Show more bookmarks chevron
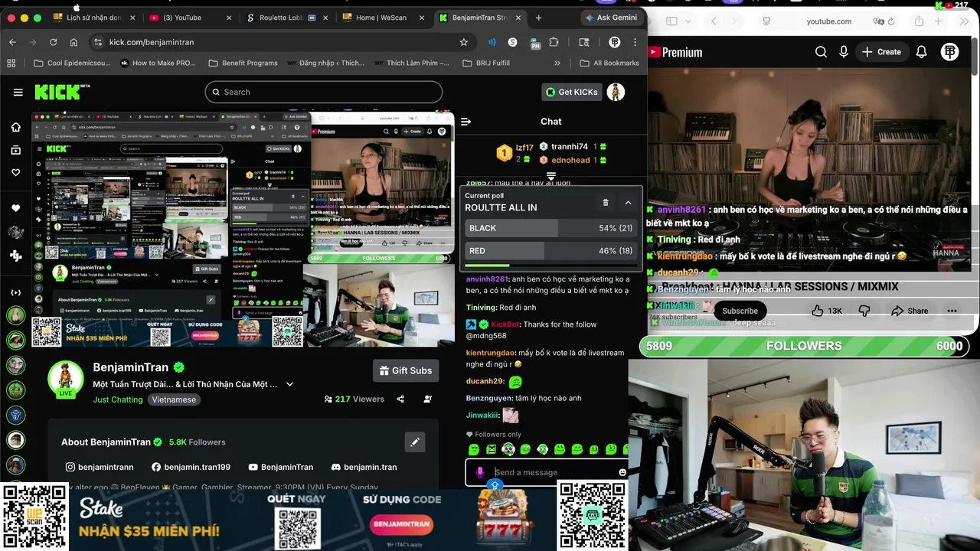Image resolution: width=980 pixels, height=551 pixels. coord(557,63)
